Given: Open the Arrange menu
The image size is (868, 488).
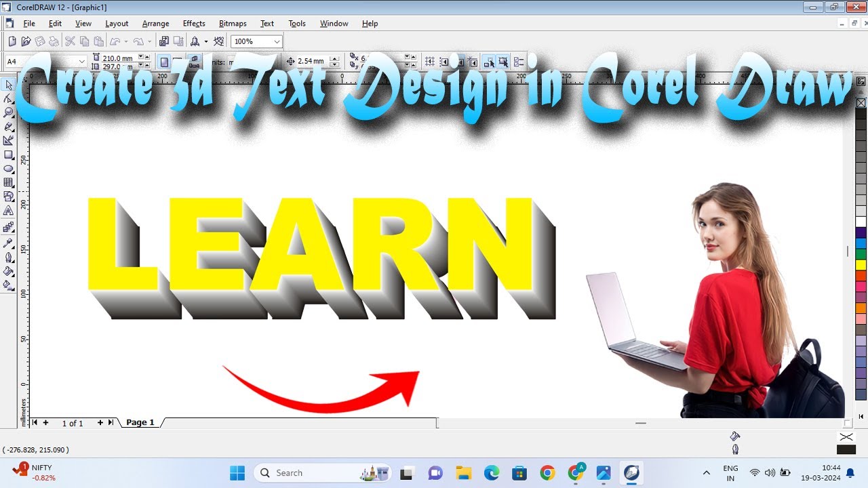Looking at the screenshot, I should (x=155, y=23).
